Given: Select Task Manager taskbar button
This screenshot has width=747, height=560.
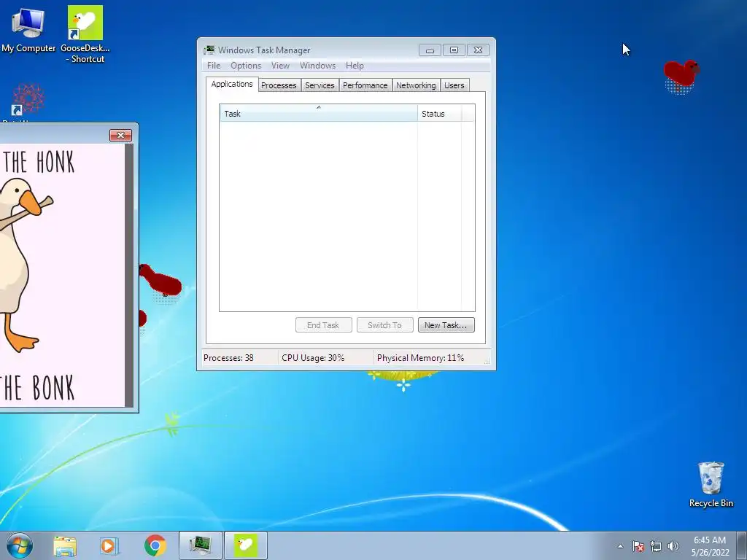Looking at the screenshot, I should 200,545.
